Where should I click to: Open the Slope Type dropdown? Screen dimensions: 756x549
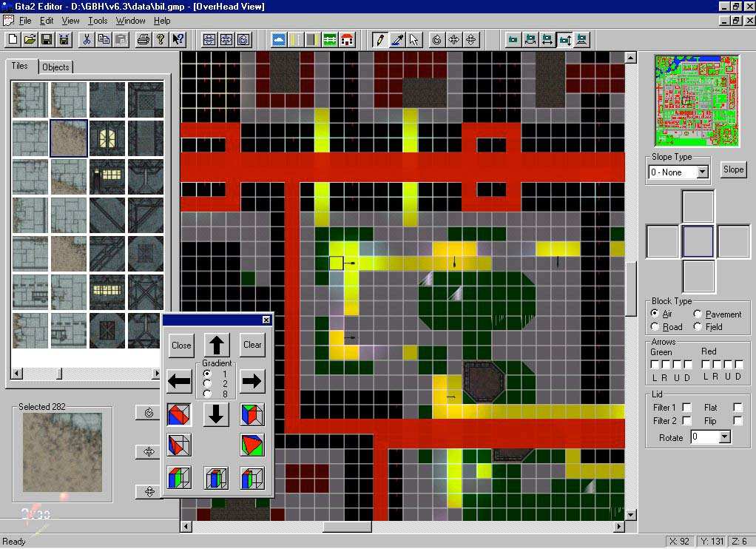(x=703, y=172)
